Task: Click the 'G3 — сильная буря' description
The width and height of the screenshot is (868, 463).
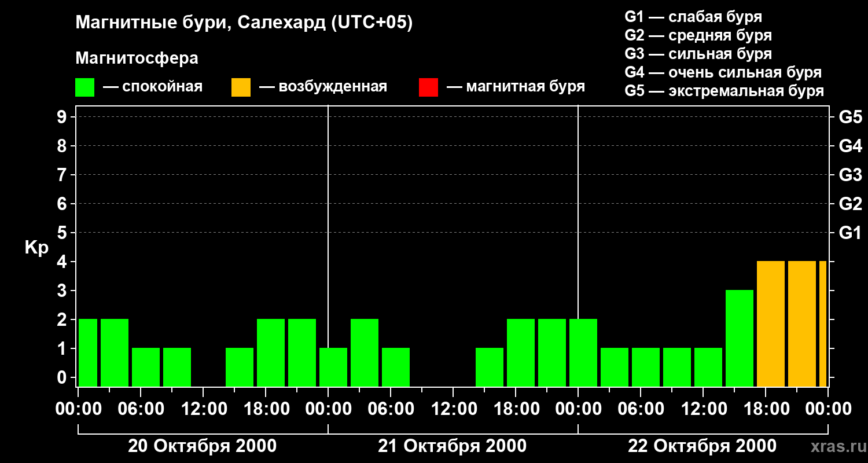Action: point(698,54)
